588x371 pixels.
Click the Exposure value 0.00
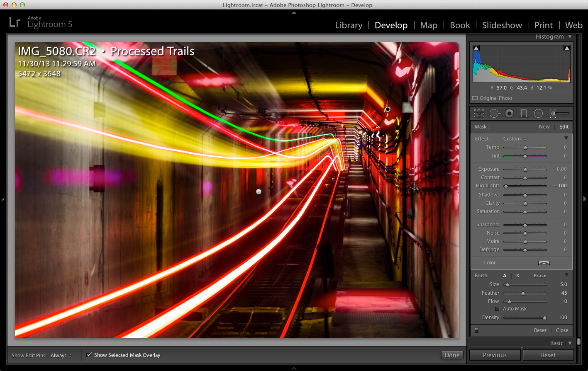point(561,169)
